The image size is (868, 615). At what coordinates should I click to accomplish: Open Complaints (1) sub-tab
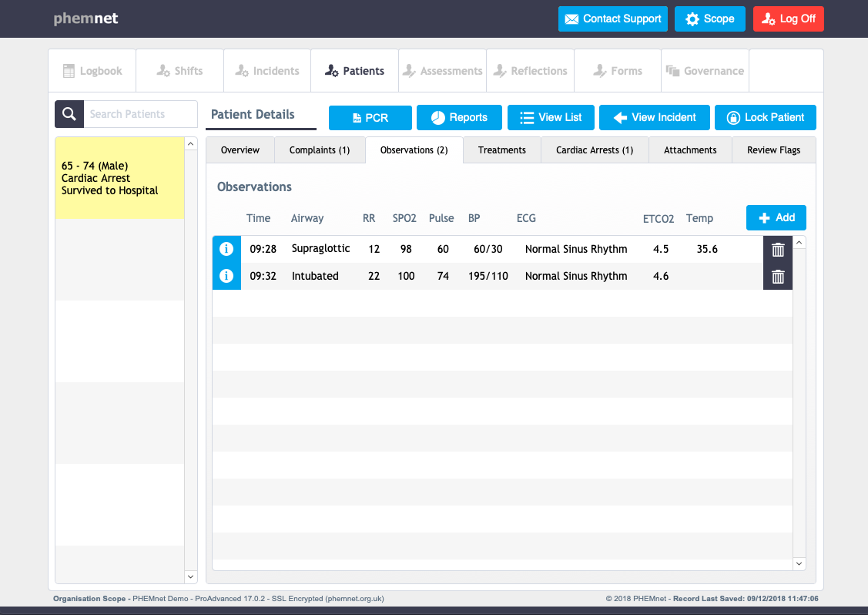pos(320,150)
